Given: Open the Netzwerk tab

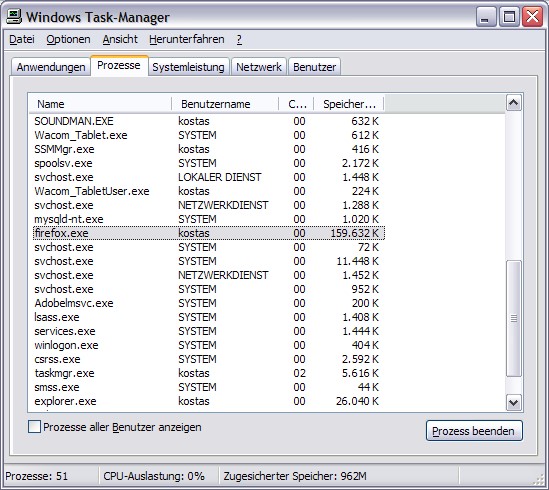Looking at the screenshot, I should [x=259, y=67].
